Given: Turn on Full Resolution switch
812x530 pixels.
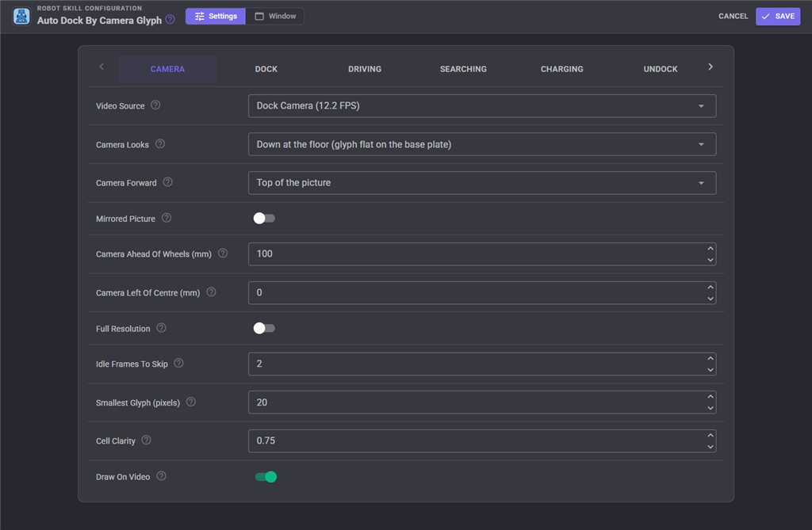Looking at the screenshot, I should click(264, 328).
